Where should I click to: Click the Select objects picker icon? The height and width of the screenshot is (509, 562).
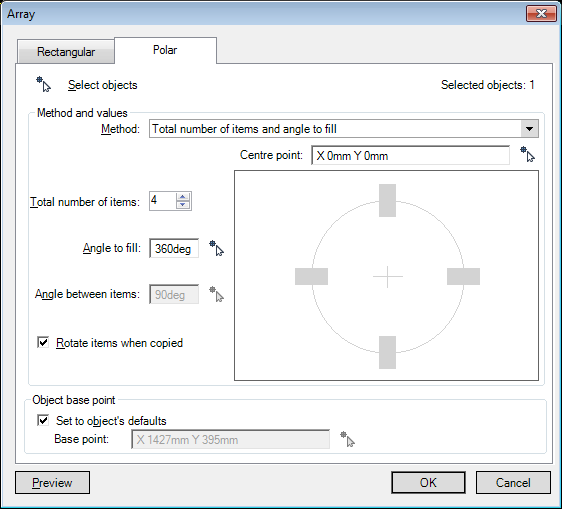(x=43, y=84)
